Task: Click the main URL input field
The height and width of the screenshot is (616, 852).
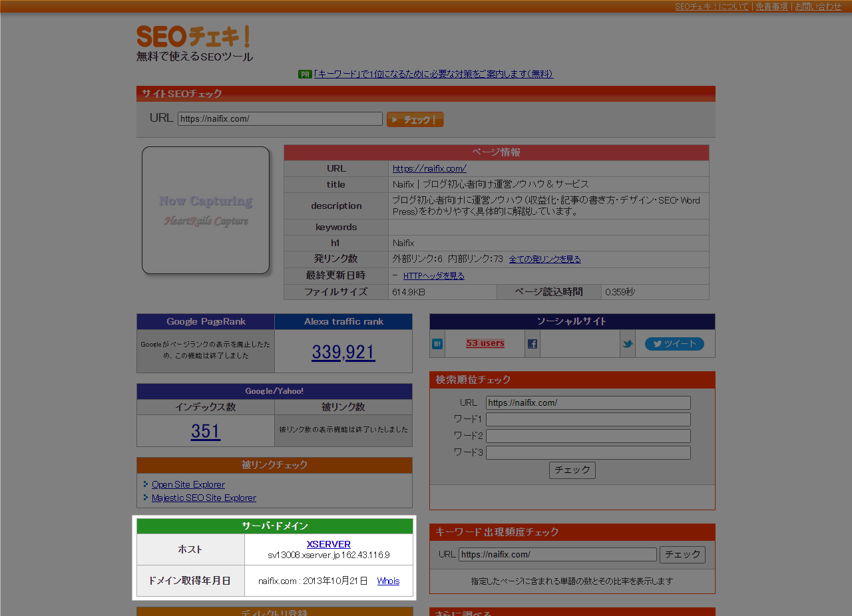Action: (280, 119)
